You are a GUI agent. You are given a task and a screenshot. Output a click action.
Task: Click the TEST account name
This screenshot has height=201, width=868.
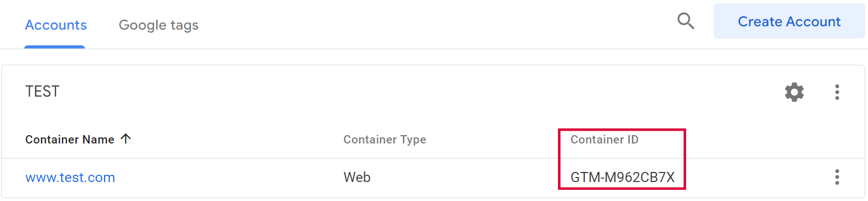[43, 92]
